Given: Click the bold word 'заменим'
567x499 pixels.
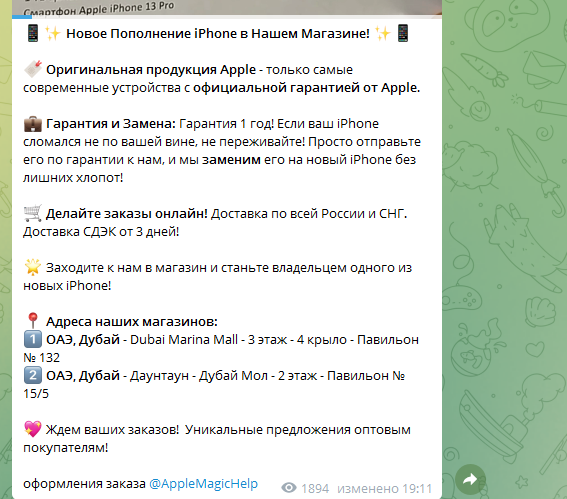Looking at the screenshot, I should click(x=231, y=160).
